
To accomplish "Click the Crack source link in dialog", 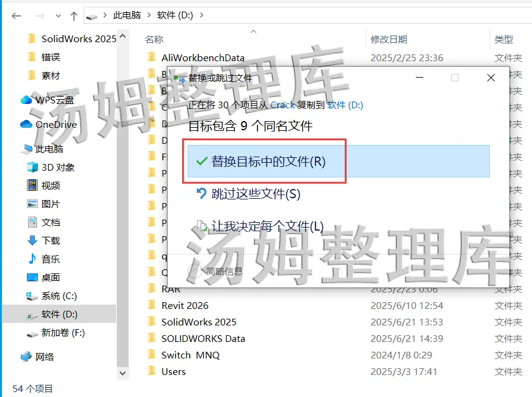I will click(283, 105).
